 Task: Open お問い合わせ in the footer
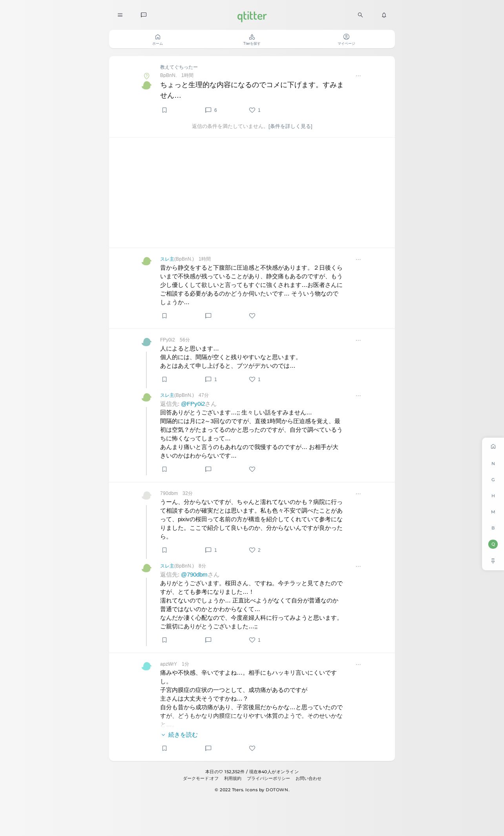pyautogui.click(x=309, y=778)
